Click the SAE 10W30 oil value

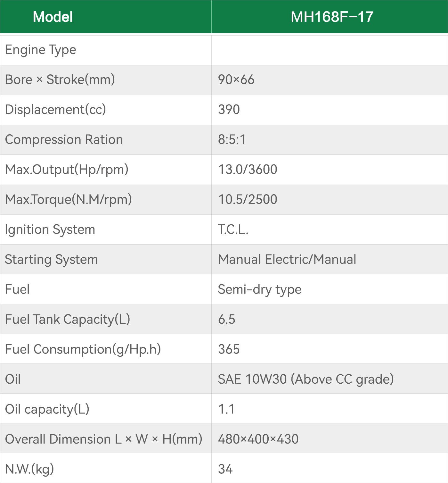[x=305, y=379]
